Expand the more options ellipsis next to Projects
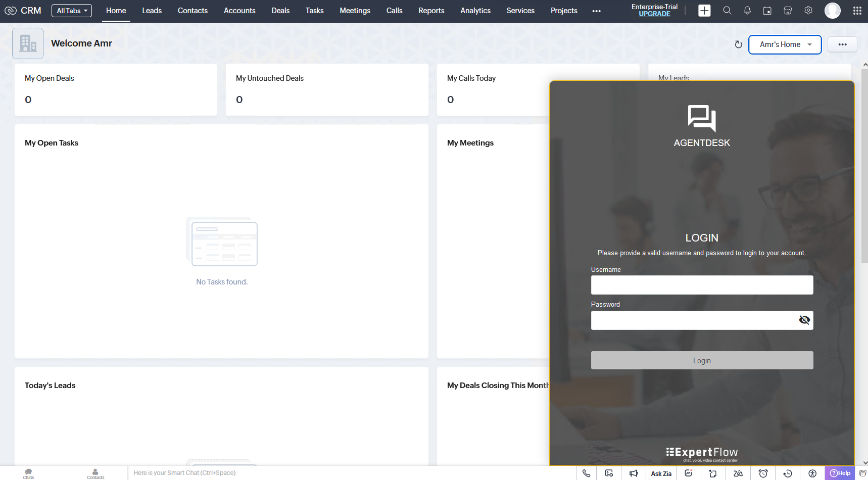Screen dimensions: 868x480 596,11
